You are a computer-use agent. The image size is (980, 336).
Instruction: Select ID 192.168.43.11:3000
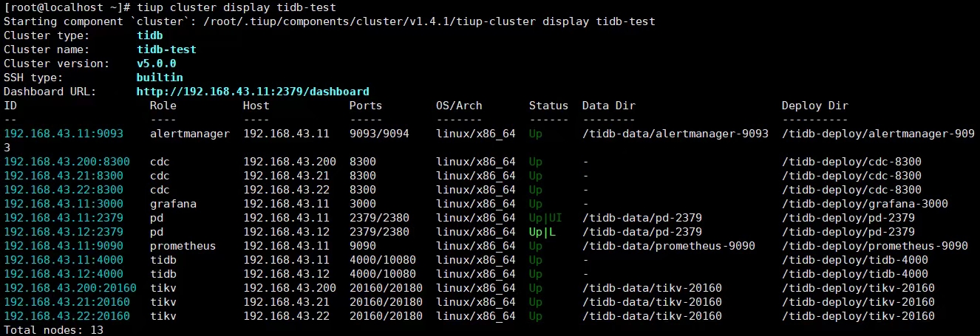(x=64, y=204)
